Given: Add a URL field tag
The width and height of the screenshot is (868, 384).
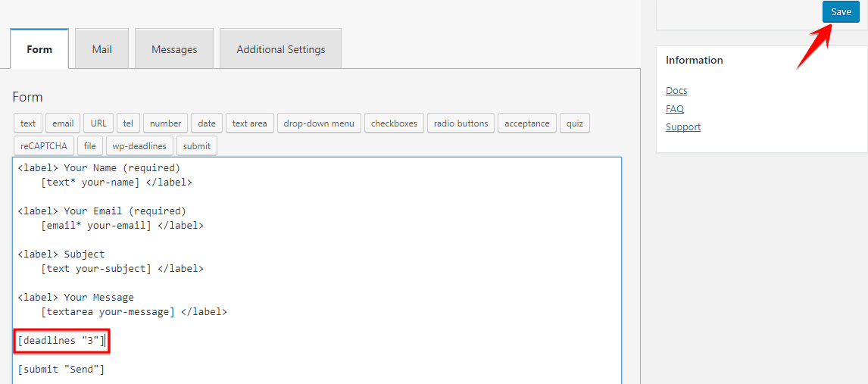Looking at the screenshot, I should pyautogui.click(x=98, y=123).
